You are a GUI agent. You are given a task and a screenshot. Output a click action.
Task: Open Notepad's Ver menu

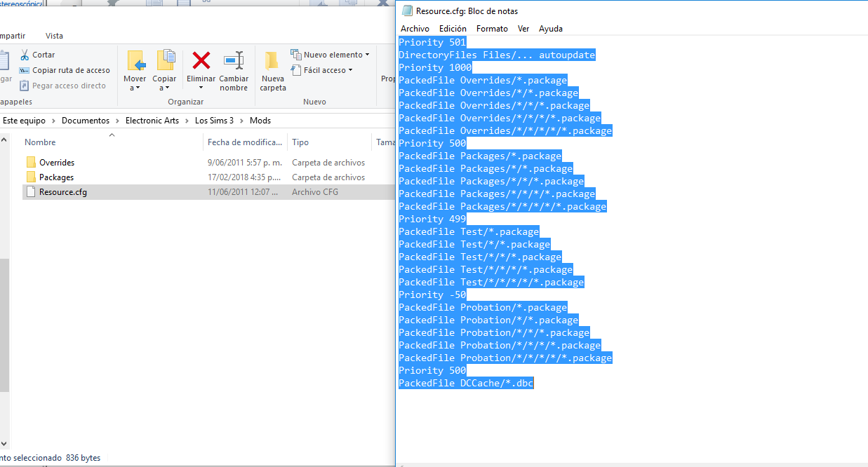tap(523, 29)
